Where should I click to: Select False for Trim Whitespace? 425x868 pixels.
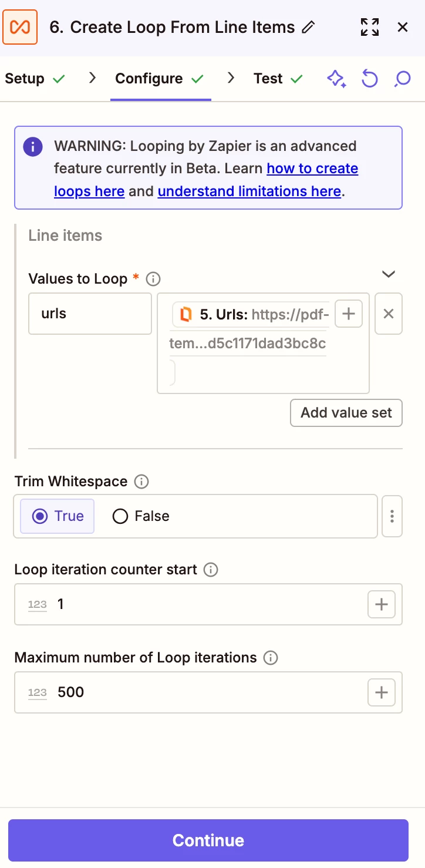click(141, 516)
